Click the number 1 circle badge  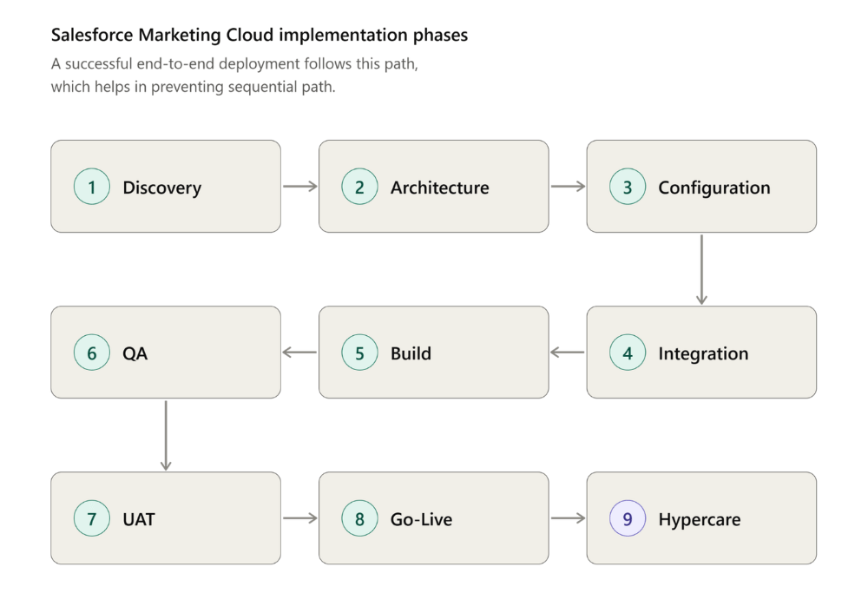click(x=92, y=187)
